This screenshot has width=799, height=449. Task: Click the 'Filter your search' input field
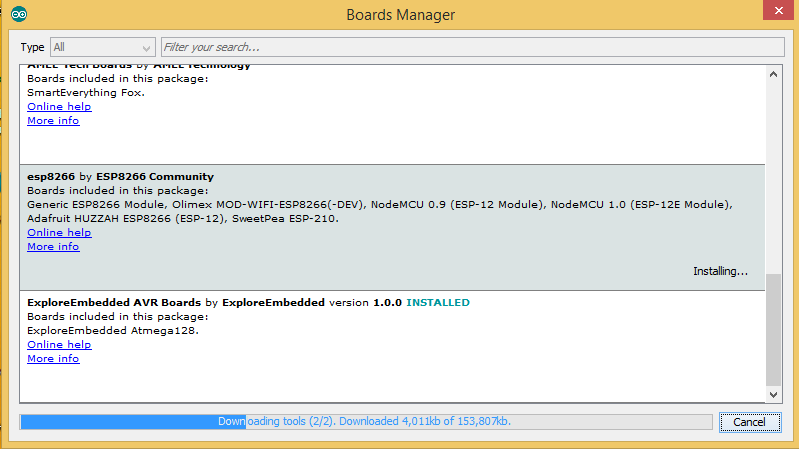[472, 47]
